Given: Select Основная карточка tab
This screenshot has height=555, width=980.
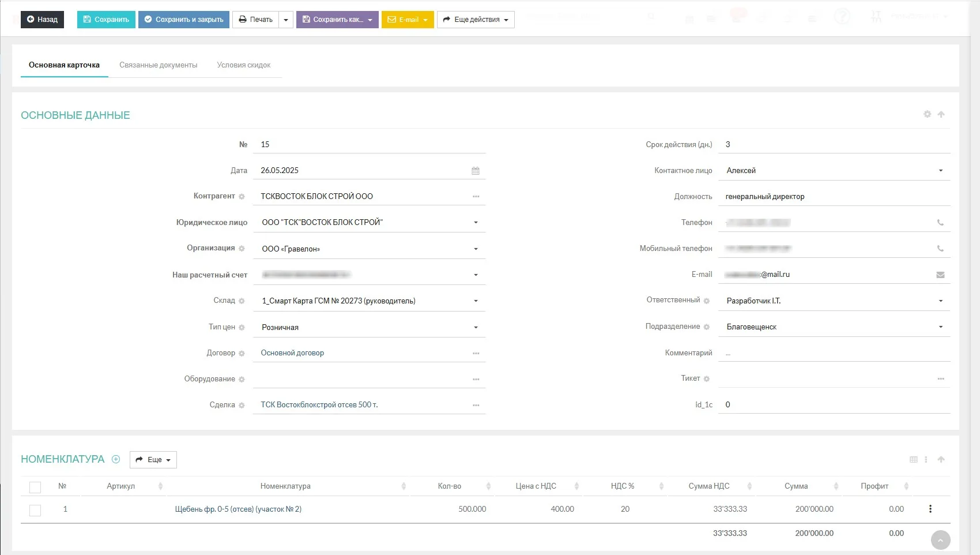Looking at the screenshot, I should pyautogui.click(x=64, y=65).
